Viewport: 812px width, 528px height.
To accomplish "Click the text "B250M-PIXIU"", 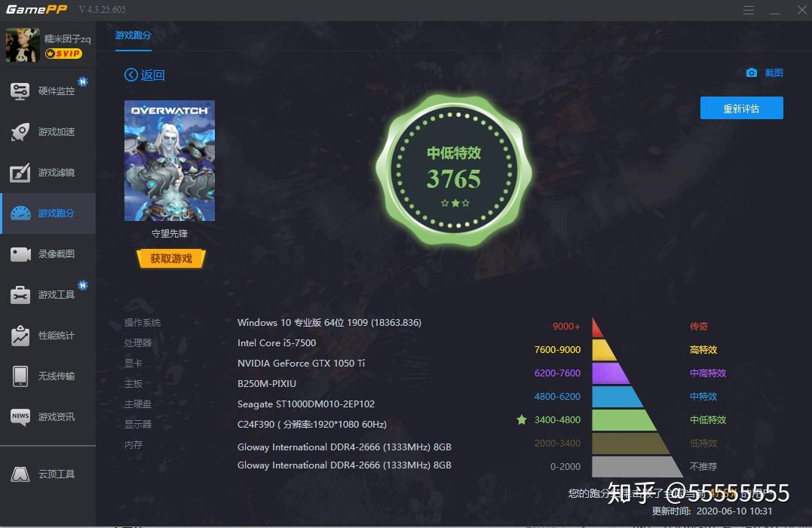I will coord(267,383).
